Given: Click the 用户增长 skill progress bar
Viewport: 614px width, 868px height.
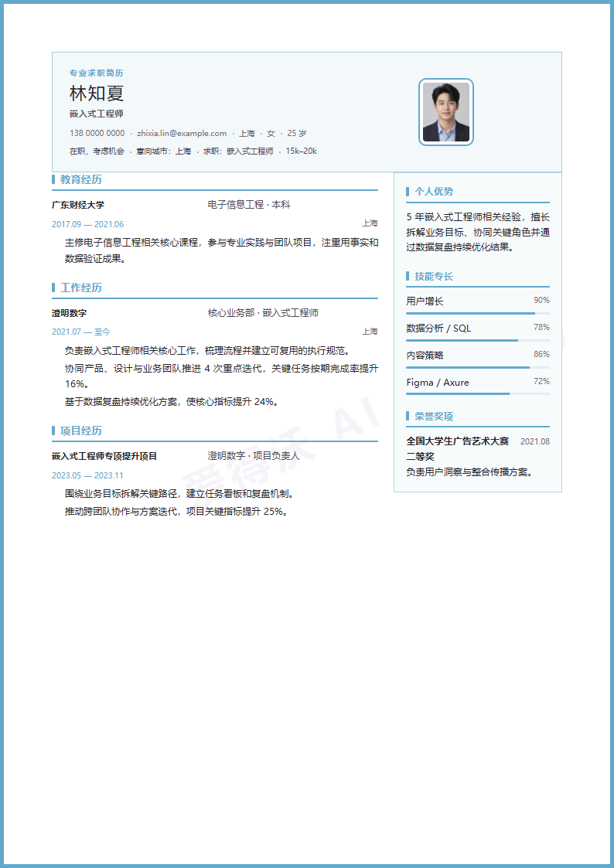Looking at the screenshot, I should tap(478, 313).
